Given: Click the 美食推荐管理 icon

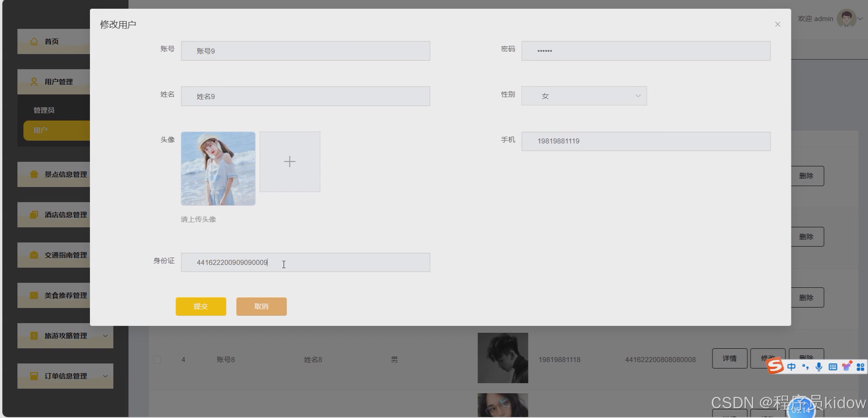Looking at the screenshot, I should point(34,295).
